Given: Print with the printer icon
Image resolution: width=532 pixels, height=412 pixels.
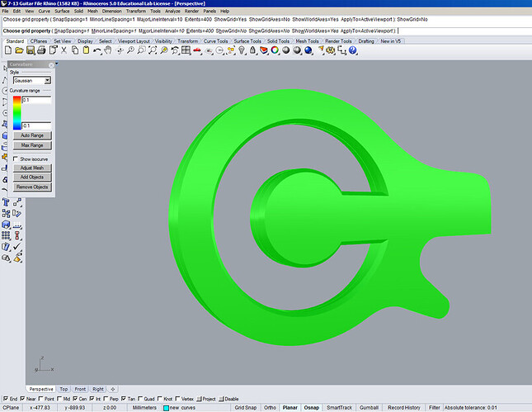Looking at the screenshot, I should click(41, 50).
